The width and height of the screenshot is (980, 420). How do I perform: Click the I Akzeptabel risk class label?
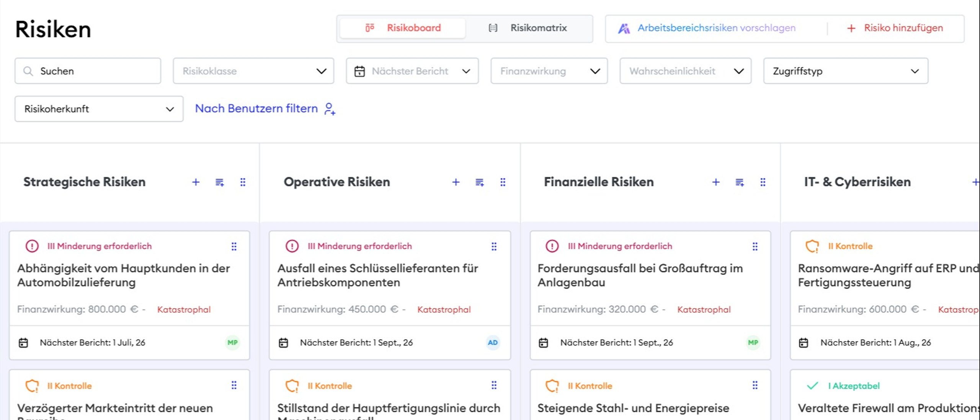coord(854,386)
